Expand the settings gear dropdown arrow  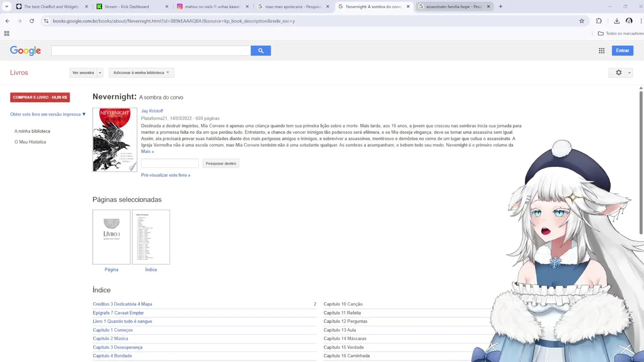coord(629,73)
